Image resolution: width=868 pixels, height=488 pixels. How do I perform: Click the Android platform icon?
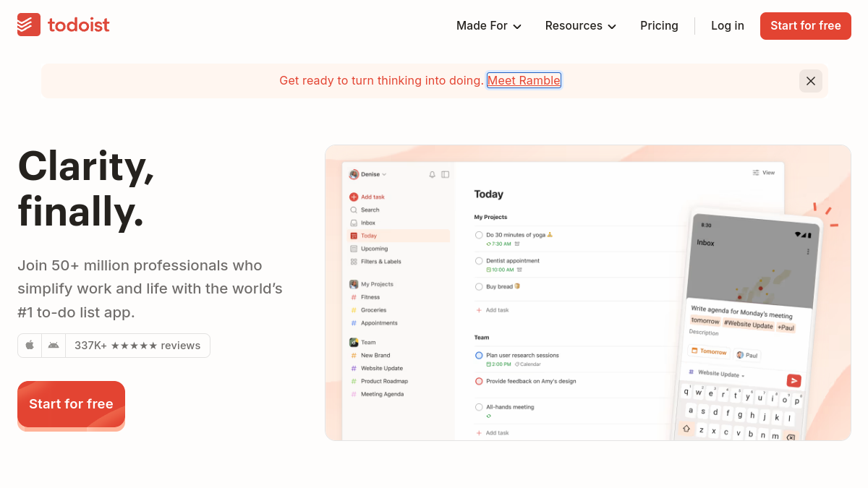click(x=54, y=346)
